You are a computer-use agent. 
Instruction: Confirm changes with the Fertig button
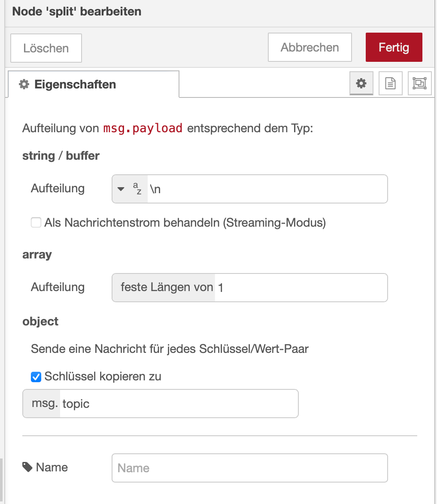coord(394,47)
